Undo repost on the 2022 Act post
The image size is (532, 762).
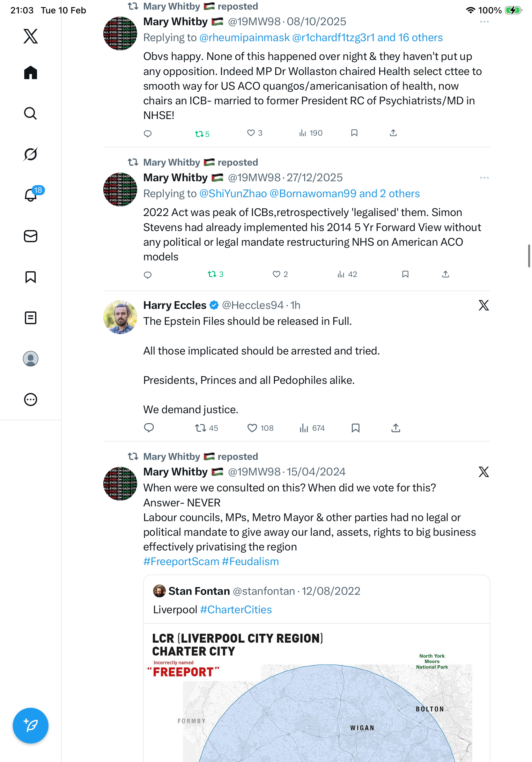[212, 274]
